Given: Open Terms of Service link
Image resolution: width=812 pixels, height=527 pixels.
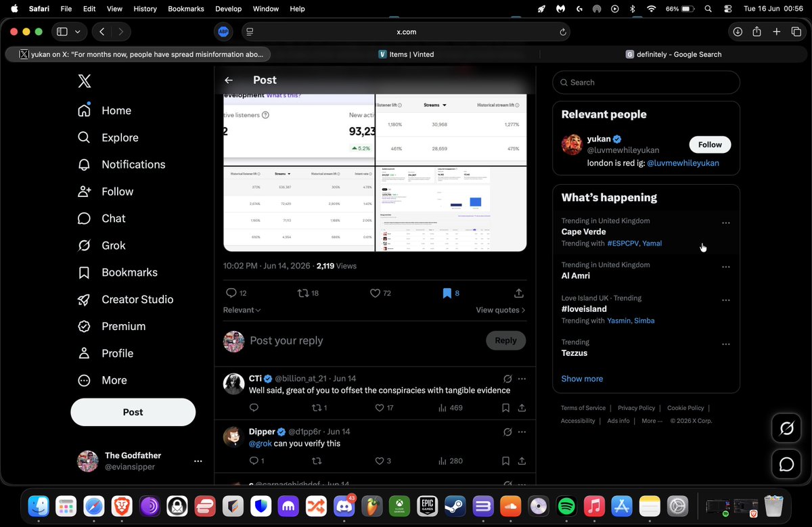Looking at the screenshot, I should click(583, 408).
